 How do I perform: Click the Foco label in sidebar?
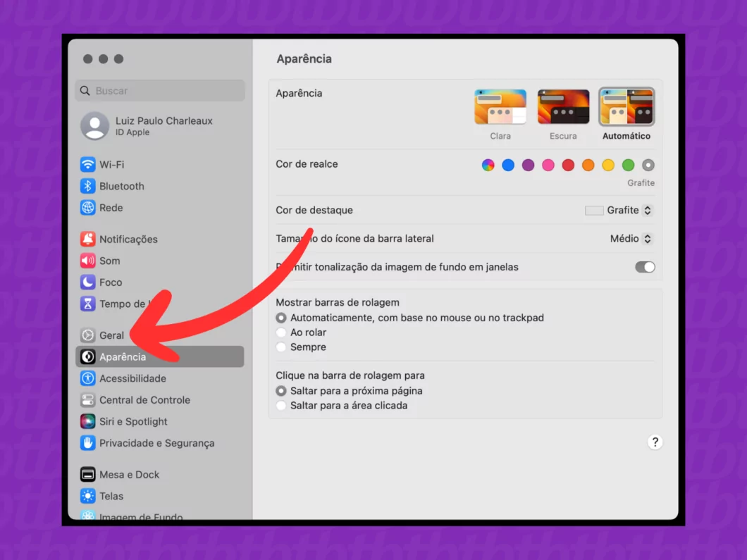click(111, 282)
